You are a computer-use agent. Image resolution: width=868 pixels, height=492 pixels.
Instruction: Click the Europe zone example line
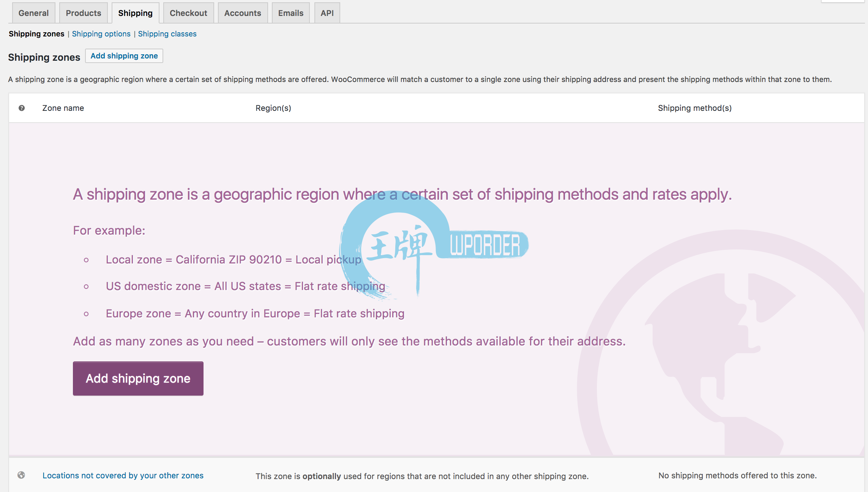click(255, 314)
